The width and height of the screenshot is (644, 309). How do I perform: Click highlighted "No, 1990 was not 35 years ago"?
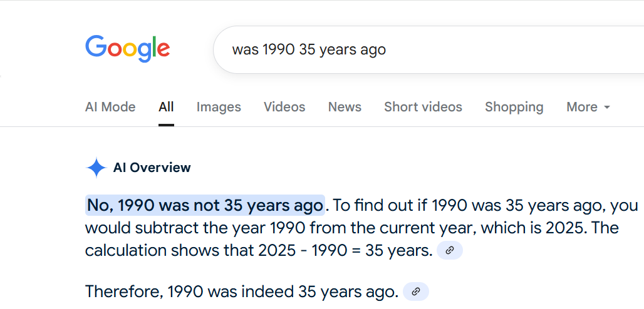(205, 205)
